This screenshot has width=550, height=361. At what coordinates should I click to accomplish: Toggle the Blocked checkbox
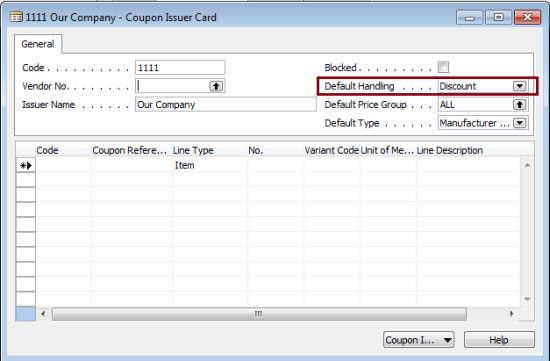[443, 67]
